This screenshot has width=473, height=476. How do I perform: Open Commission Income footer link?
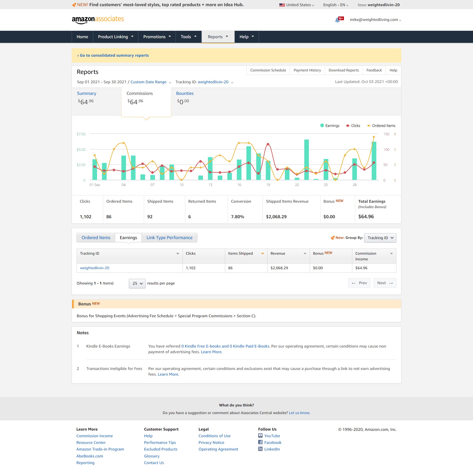click(95, 436)
